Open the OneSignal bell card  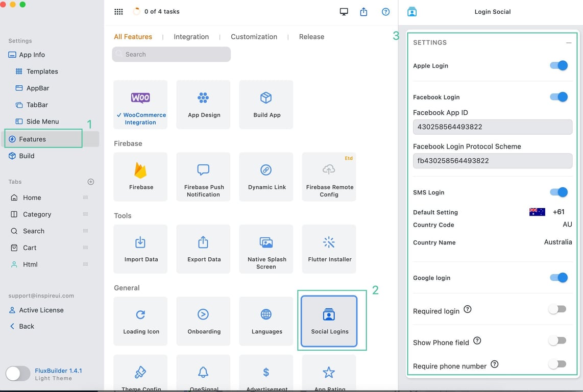click(x=203, y=373)
